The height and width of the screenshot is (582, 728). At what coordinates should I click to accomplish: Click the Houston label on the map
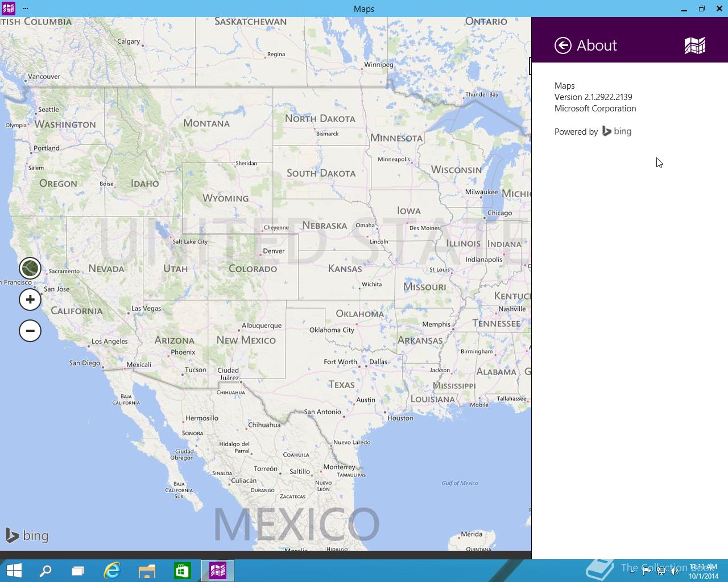point(400,418)
